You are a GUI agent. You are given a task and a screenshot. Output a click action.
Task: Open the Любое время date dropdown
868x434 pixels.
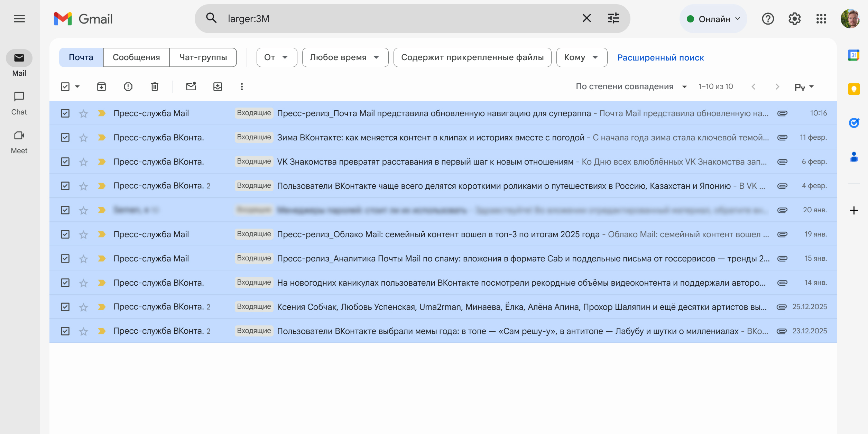tap(345, 57)
